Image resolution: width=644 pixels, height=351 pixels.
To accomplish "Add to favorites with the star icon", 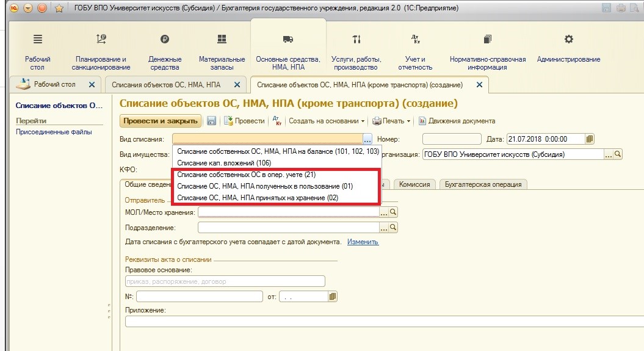I will [59, 8].
